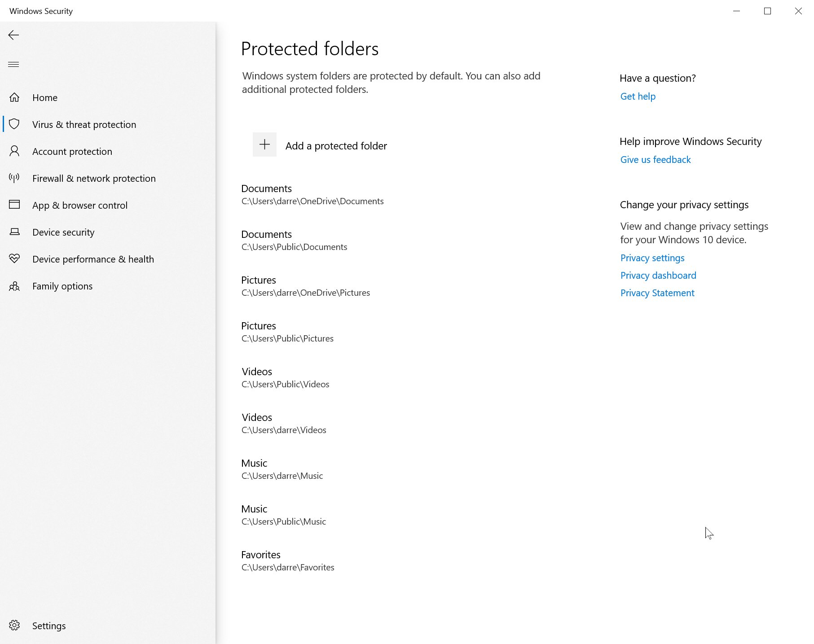814x644 pixels.
Task: Click the heart icon for Device performance
Action: tap(14, 258)
